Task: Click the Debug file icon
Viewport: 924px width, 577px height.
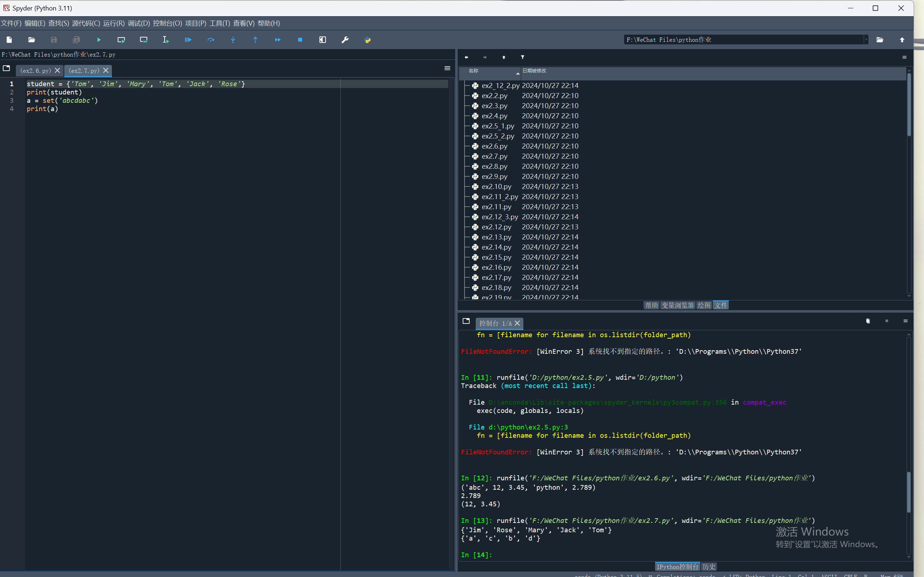Action: pos(188,40)
